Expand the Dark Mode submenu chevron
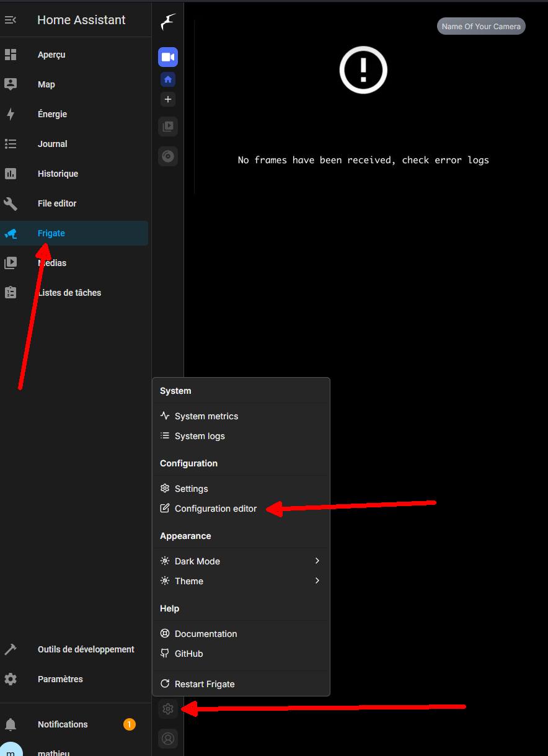Viewport: 548px width, 756px height. click(x=317, y=561)
